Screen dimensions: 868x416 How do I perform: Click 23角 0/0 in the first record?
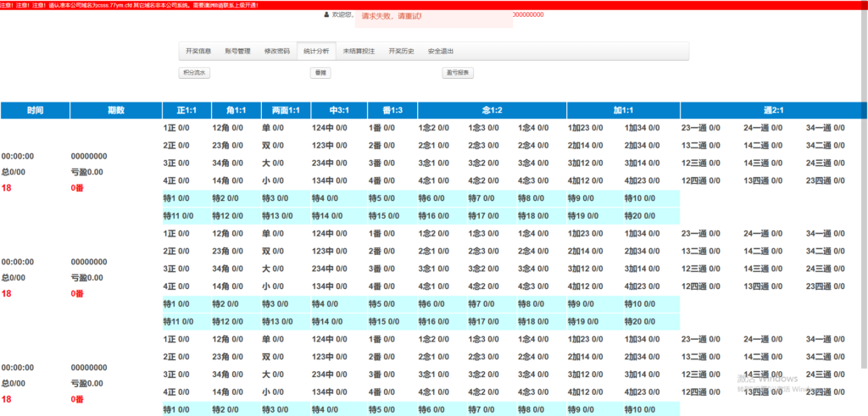coord(227,146)
